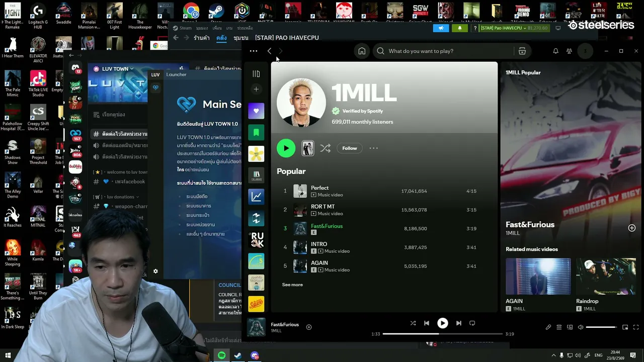Open Your Episodes green bookmark tile
This screenshot has height=362, width=644.
tap(256, 132)
